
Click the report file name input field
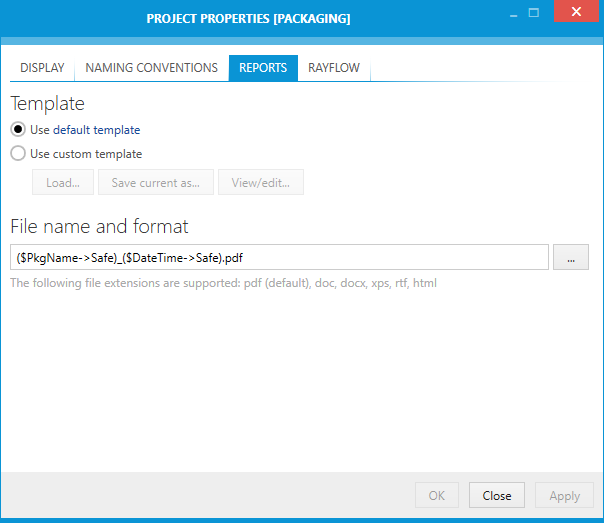[x=279, y=257]
